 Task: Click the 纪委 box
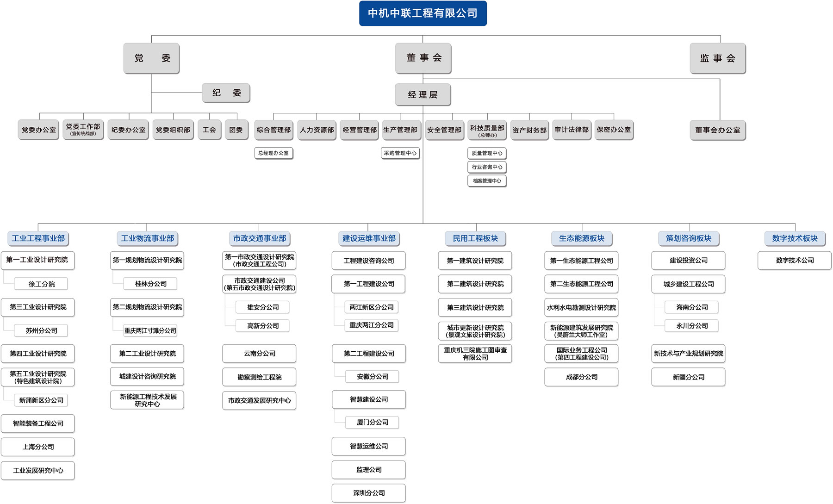pyautogui.click(x=226, y=93)
